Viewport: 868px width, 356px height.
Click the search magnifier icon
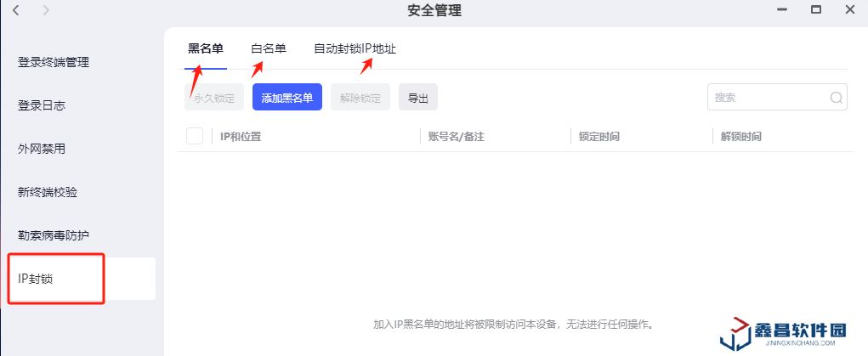(x=837, y=98)
